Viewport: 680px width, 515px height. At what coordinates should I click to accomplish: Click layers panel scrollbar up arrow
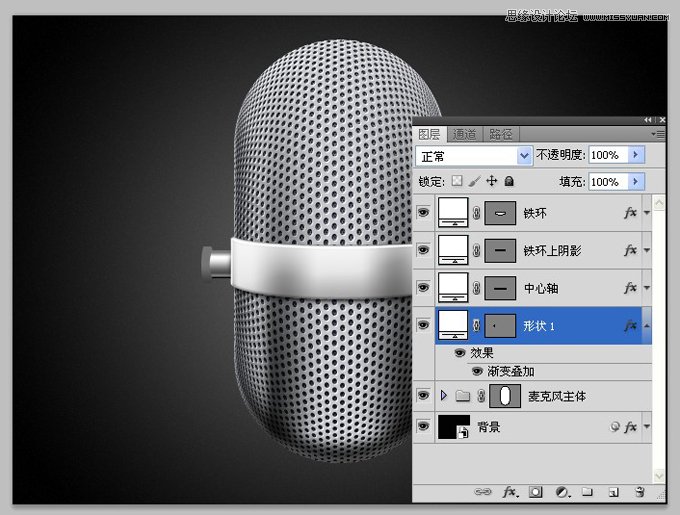[659, 203]
